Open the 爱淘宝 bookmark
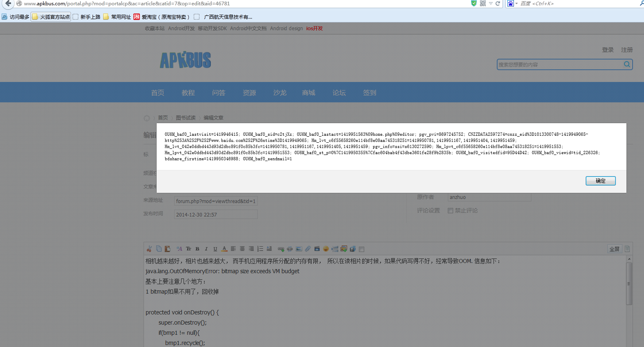This screenshot has width=644, height=347. pyautogui.click(x=162, y=17)
